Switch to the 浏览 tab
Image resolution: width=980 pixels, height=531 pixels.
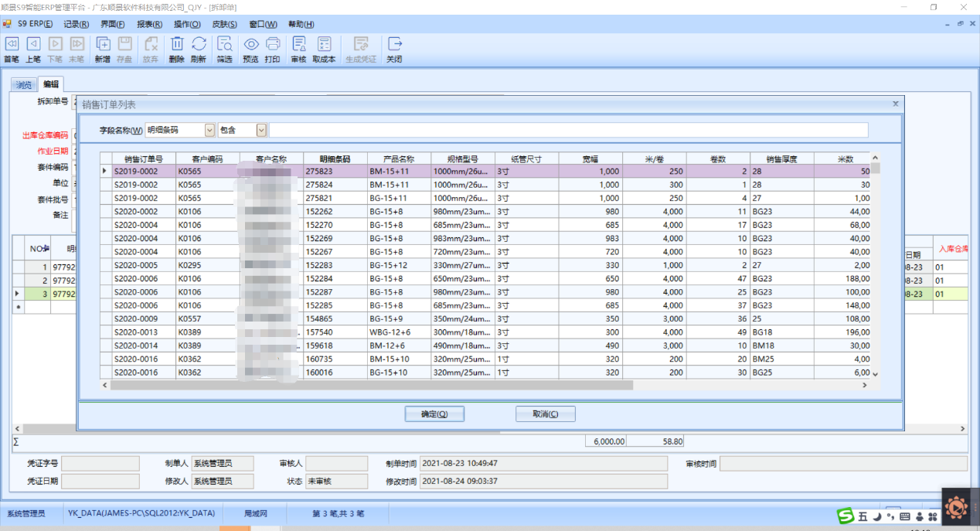click(x=24, y=85)
